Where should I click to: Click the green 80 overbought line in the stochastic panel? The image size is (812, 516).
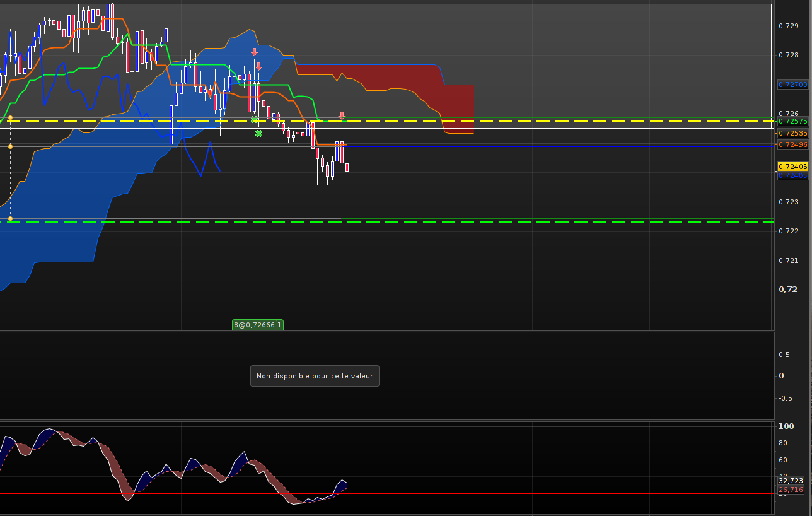point(386,443)
